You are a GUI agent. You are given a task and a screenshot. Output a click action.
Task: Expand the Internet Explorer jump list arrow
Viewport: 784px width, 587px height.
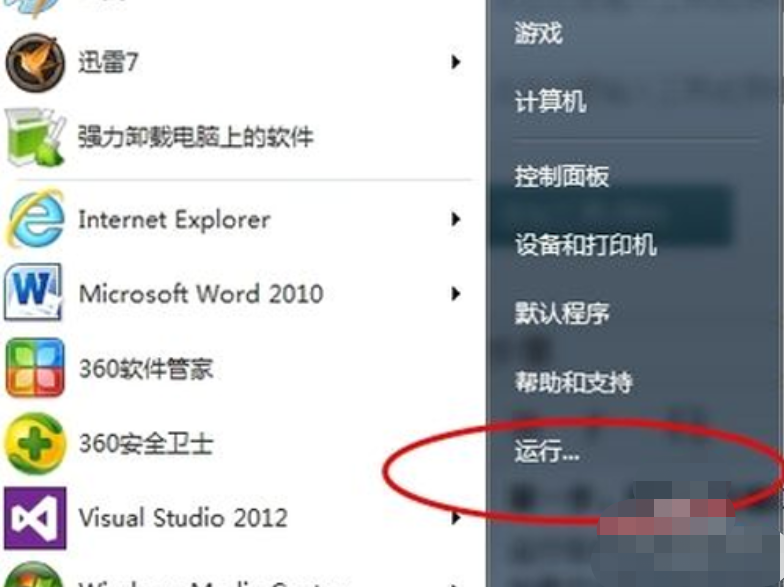coord(455,219)
